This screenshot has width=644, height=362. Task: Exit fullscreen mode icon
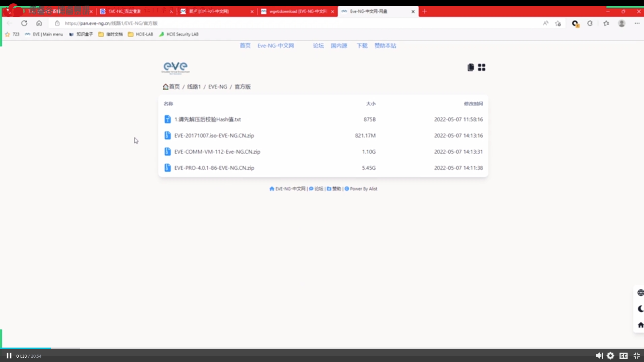click(x=636, y=356)
